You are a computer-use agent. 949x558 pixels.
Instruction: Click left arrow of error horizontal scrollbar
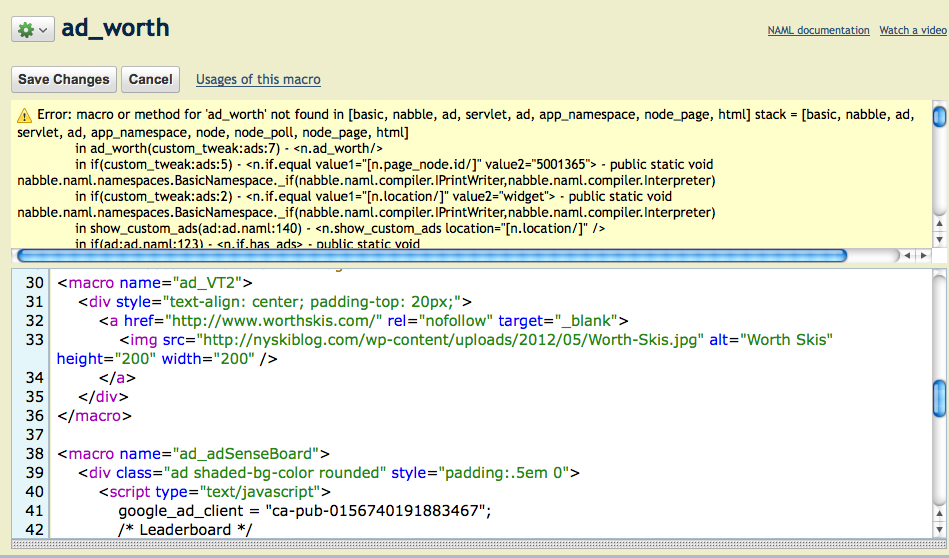pos(909,256)
